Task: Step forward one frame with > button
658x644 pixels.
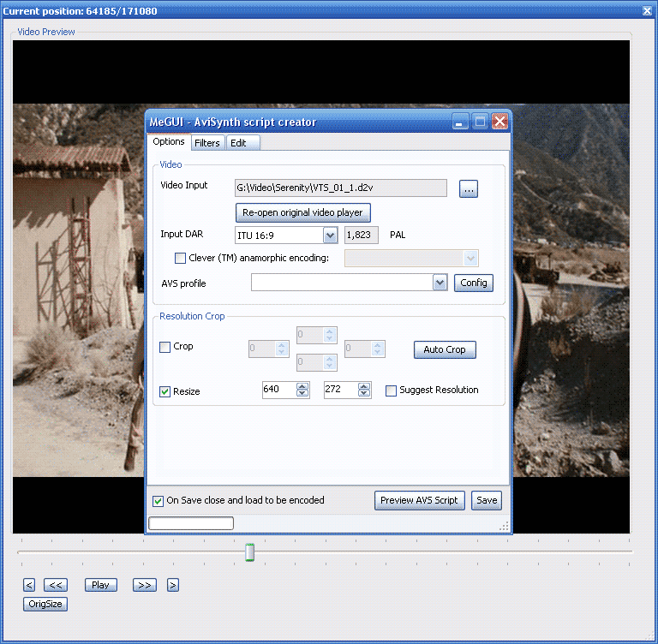Action: pos(173,585)
